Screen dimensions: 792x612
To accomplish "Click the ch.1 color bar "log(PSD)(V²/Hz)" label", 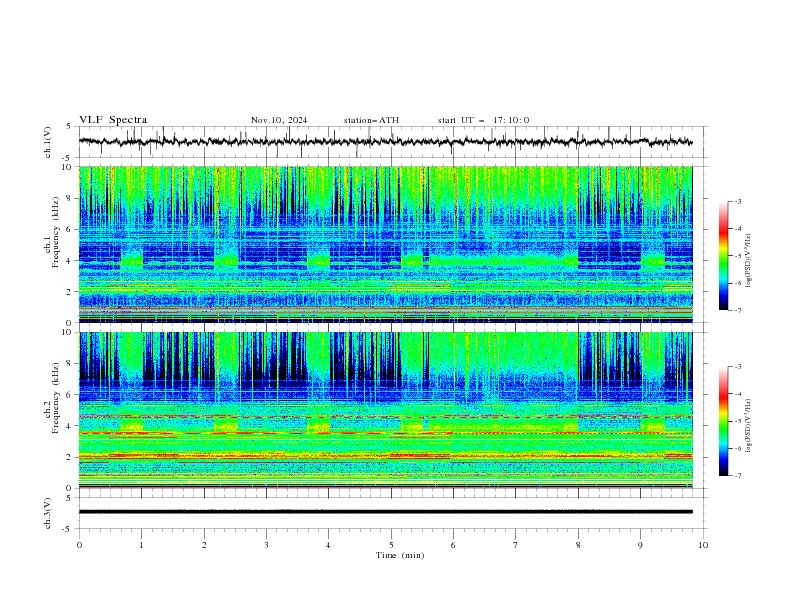I will 748,261.
